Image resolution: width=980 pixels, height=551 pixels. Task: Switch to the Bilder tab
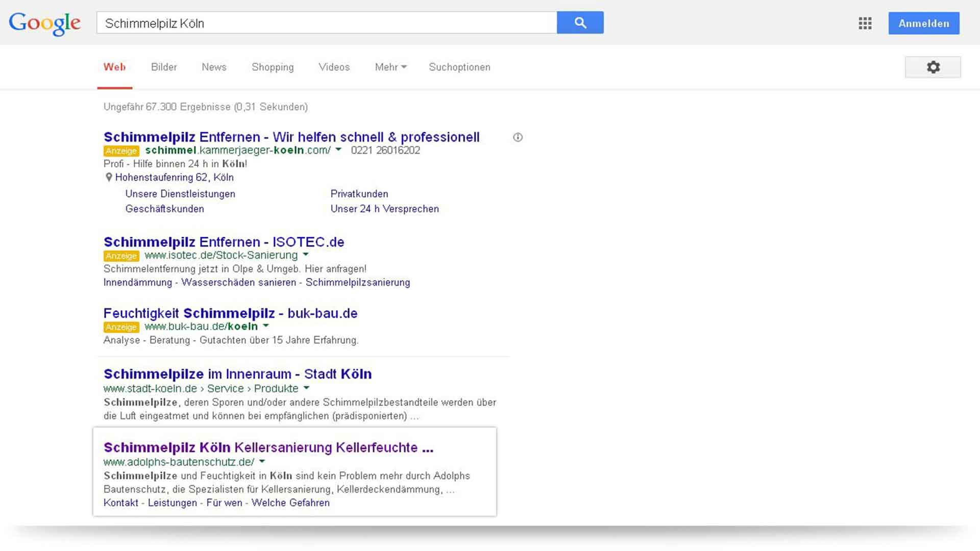164,67
